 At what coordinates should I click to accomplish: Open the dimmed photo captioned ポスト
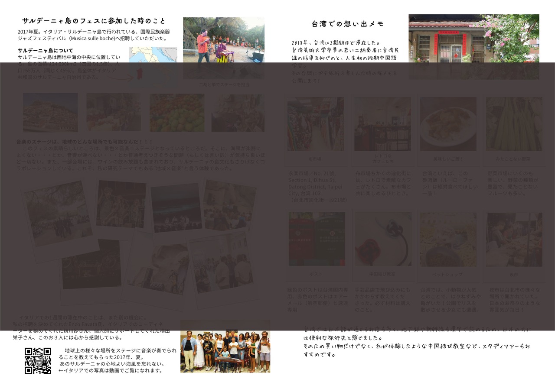[317, 239]
